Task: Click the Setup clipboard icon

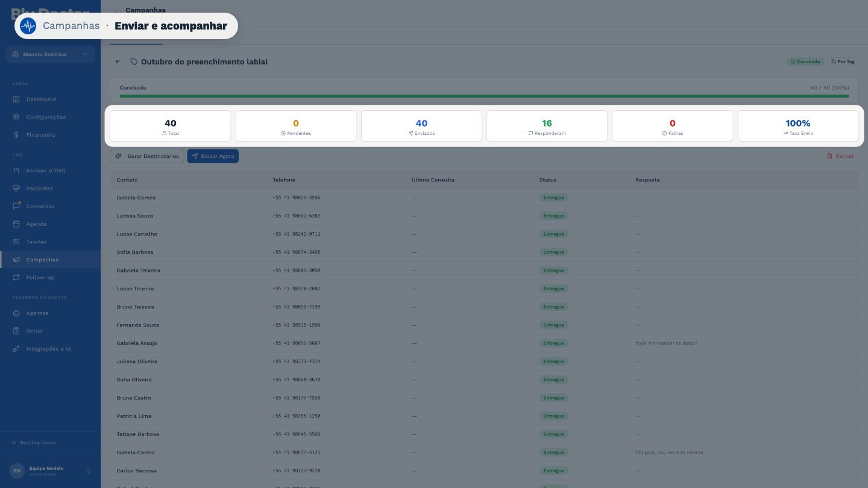Action: tap(16, 331)
